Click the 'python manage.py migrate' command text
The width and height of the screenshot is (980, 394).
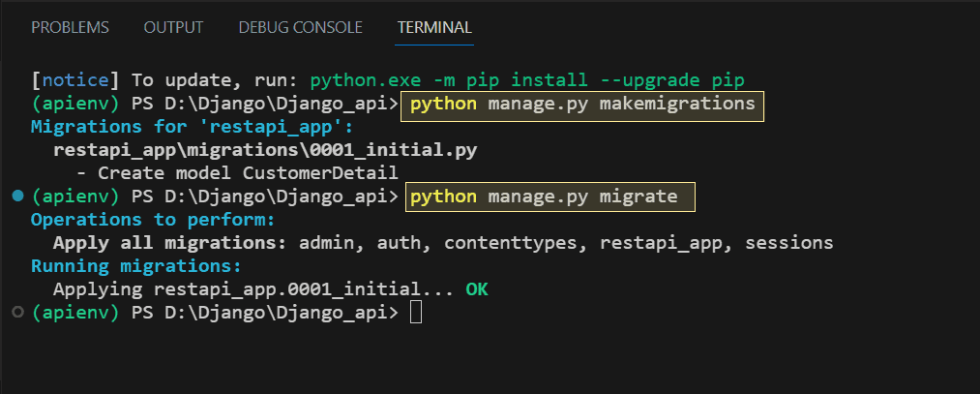coord(544,197)
